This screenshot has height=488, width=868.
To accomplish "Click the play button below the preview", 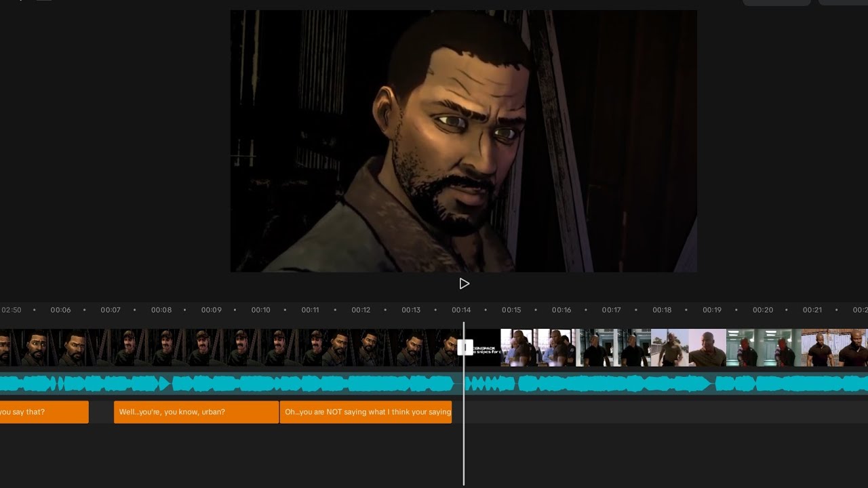I will tap(464, 283).
